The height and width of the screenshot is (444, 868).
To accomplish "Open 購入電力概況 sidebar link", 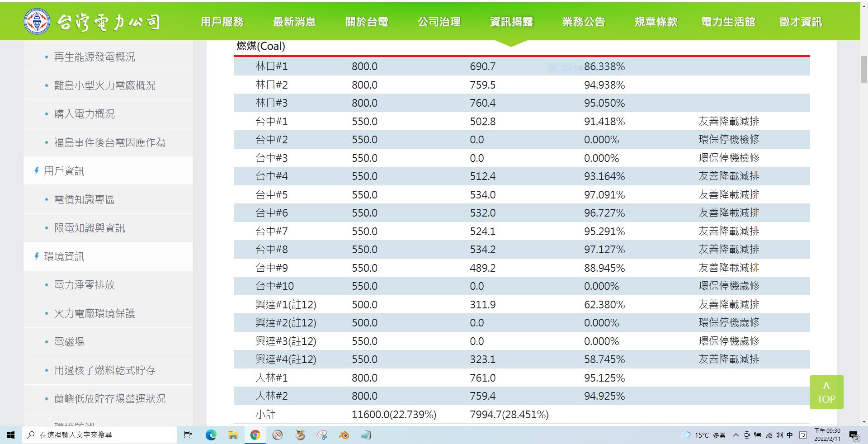I will coord(85,114).
